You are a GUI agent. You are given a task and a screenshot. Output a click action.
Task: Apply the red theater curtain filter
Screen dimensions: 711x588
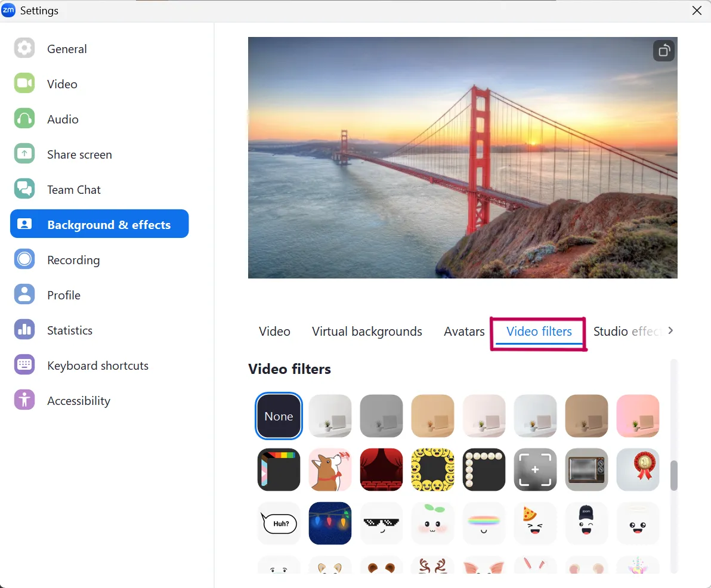tap(381, 469)
